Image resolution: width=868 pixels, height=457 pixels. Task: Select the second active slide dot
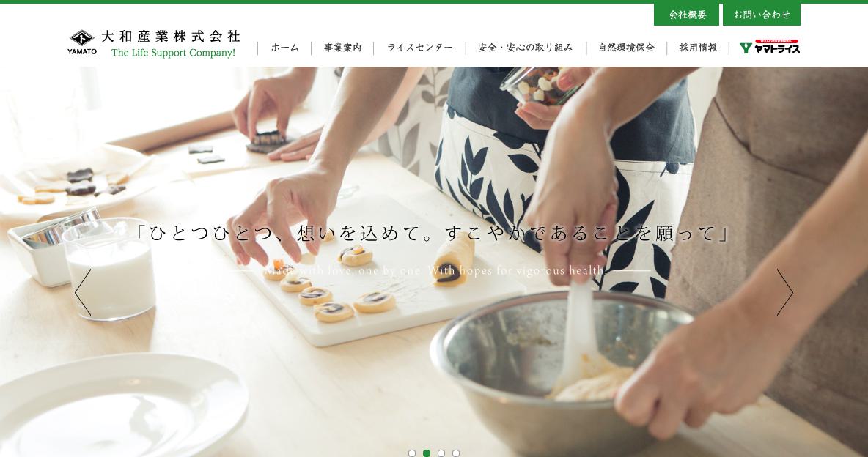coord(427,453)
